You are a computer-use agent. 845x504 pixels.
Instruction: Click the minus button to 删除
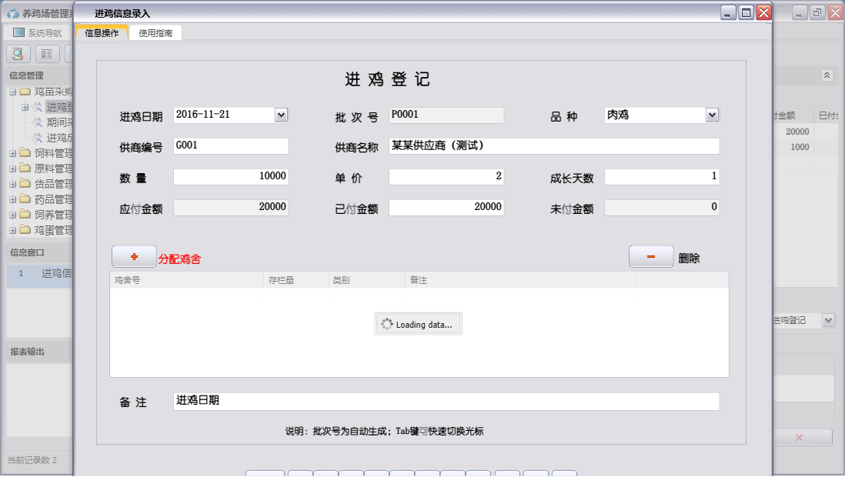(650, 256)
